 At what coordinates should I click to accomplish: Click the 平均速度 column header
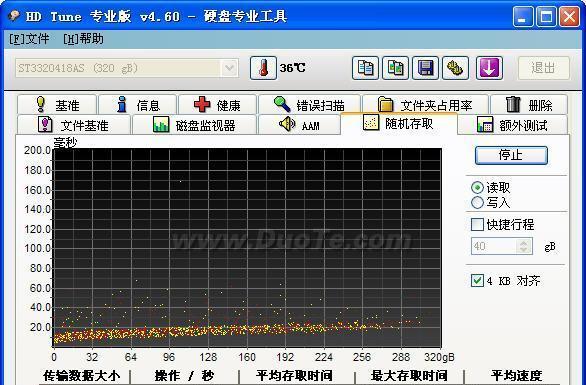[x=516, y=376]
